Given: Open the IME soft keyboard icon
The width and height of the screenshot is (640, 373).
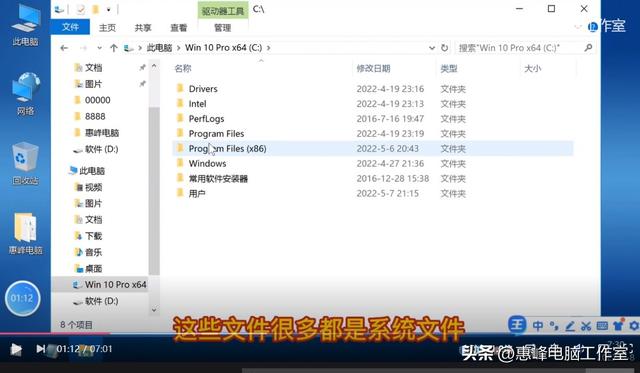Looking at the screenshot, I should tap(602, 326).
